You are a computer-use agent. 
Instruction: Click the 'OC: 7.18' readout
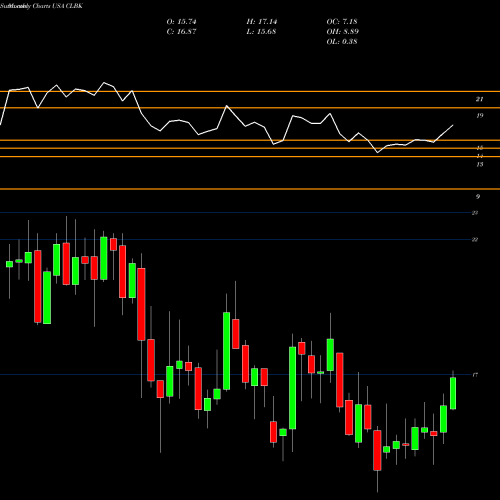pyautogui.click(x=342, y=22)
